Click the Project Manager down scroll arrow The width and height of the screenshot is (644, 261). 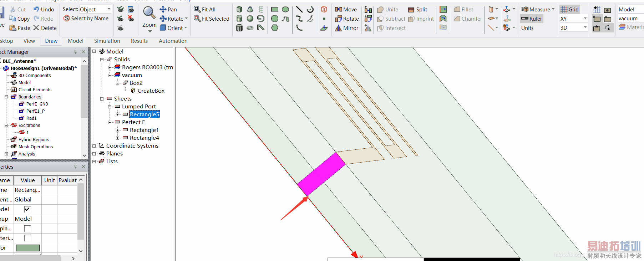click(84, 155)
